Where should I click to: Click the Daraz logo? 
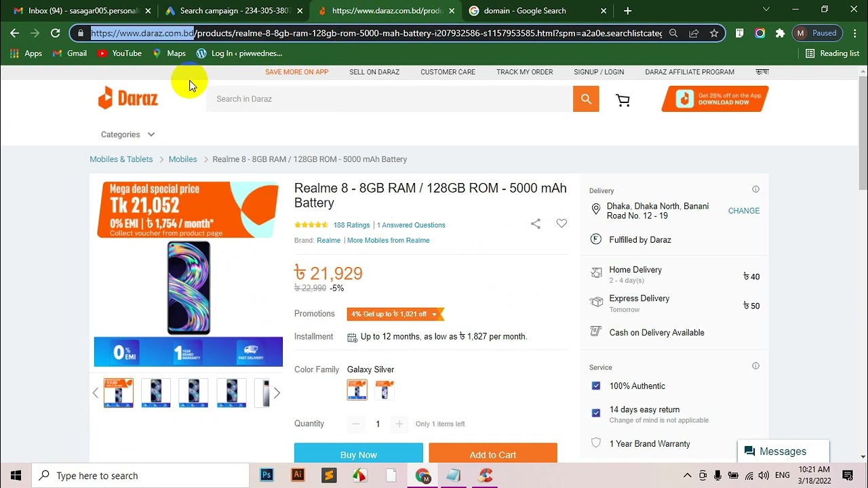(x=128, y=98)
